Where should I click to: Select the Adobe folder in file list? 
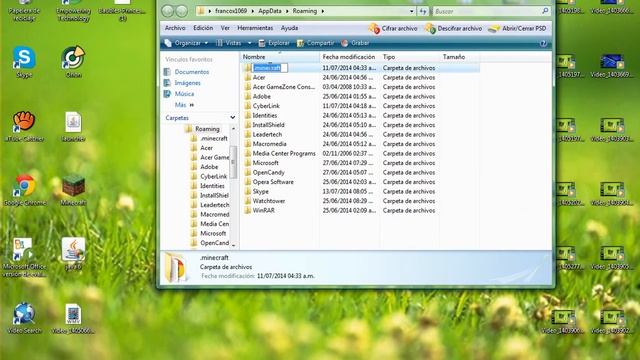[x=261, y=96]
